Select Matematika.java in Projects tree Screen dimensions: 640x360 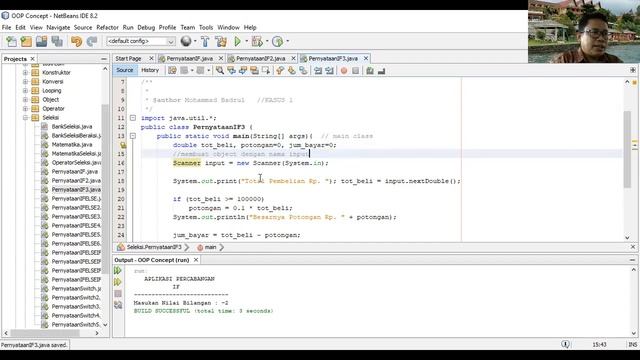coord(71,144)
